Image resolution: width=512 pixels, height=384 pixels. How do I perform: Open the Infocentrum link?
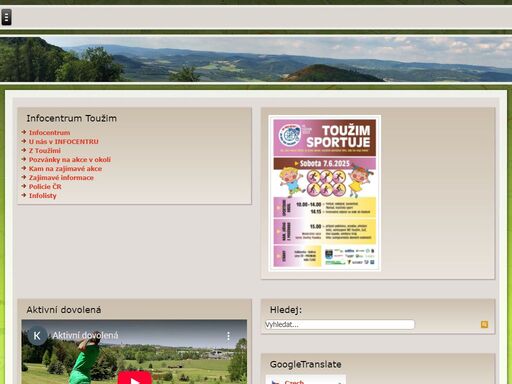[49, 133]
